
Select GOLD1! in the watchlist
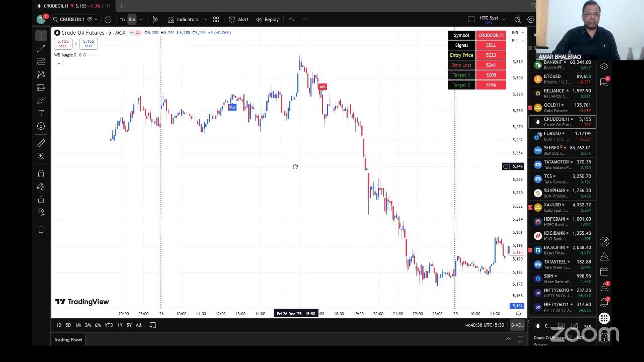(x=562, y=108)
